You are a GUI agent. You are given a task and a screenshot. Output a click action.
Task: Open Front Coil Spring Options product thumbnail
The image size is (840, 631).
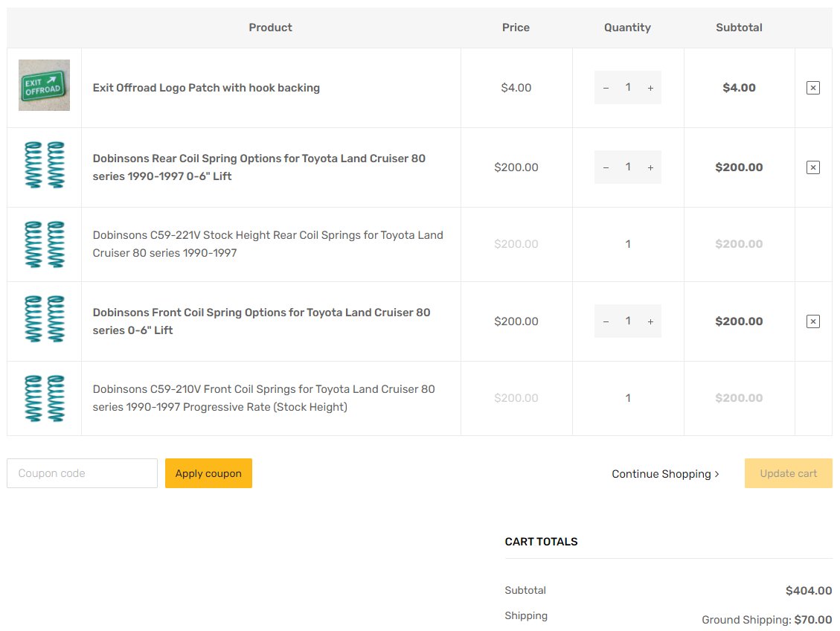click(x=44, y=318)
